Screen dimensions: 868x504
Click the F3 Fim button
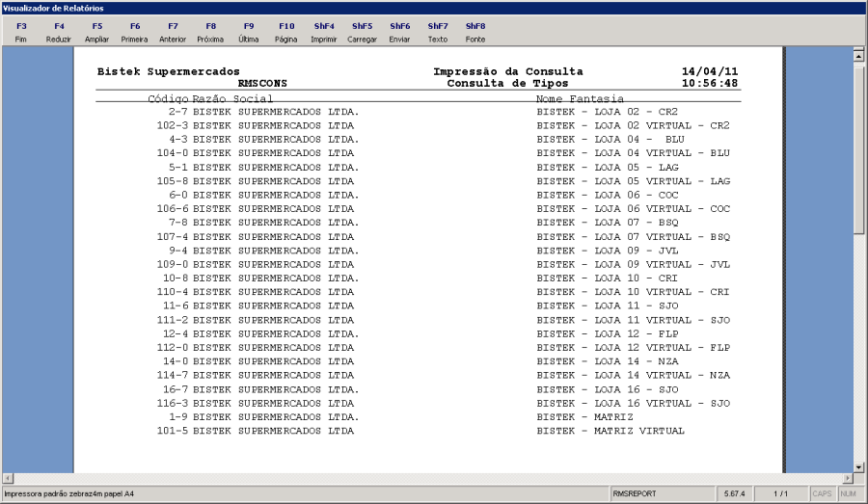tap(21, 33)
